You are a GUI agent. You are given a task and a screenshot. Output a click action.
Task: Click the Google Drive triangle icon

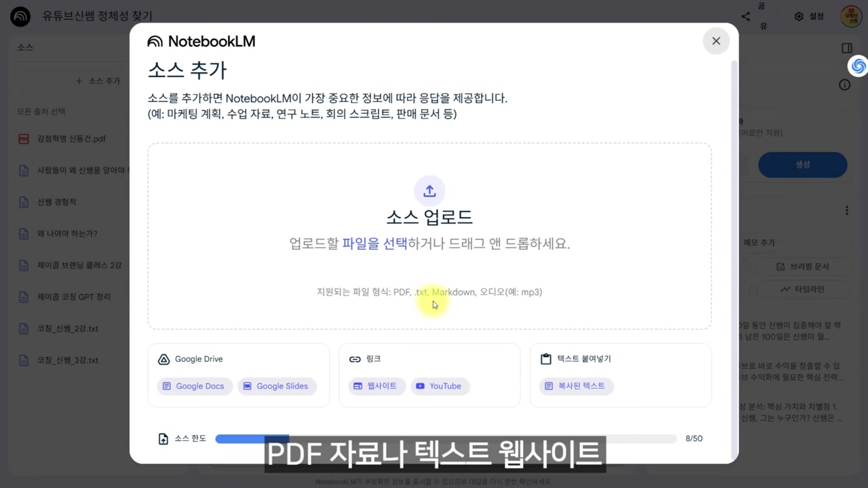[164, 359]
